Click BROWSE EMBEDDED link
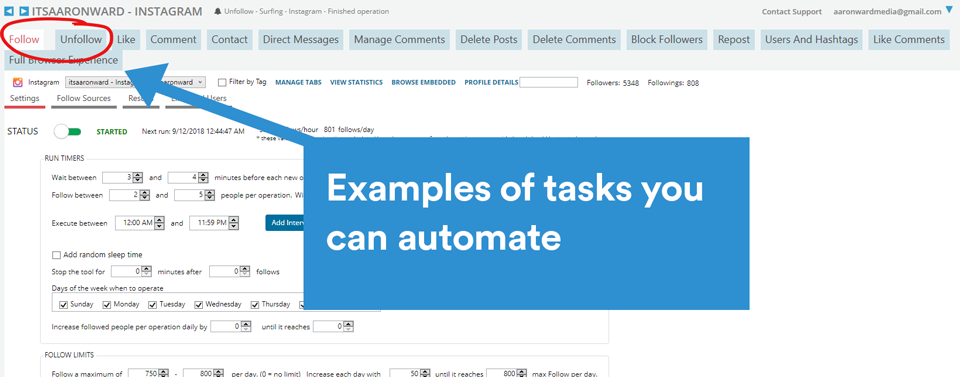Viewport: 960px width, 377px height. pyautogui.click(x=424, y=82)
